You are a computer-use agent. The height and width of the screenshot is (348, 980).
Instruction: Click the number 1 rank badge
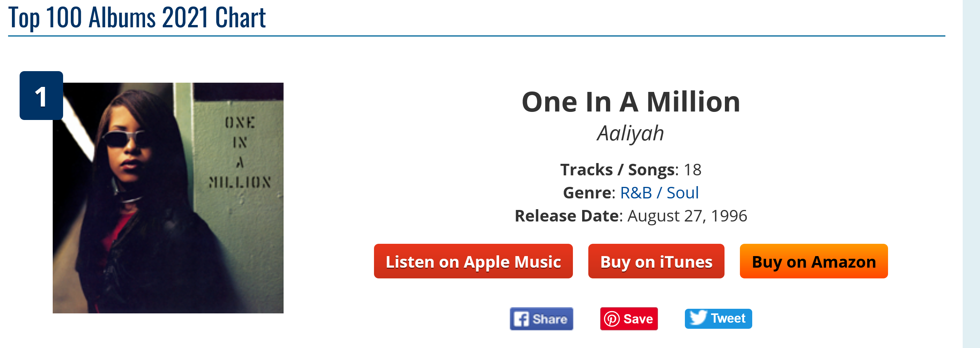pos(41,96)
